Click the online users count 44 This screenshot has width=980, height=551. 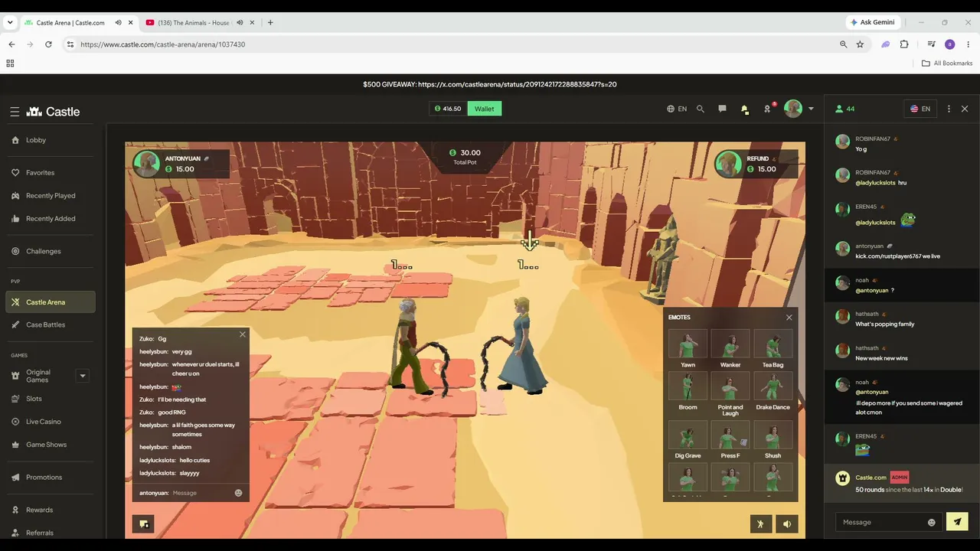(845, 109)
